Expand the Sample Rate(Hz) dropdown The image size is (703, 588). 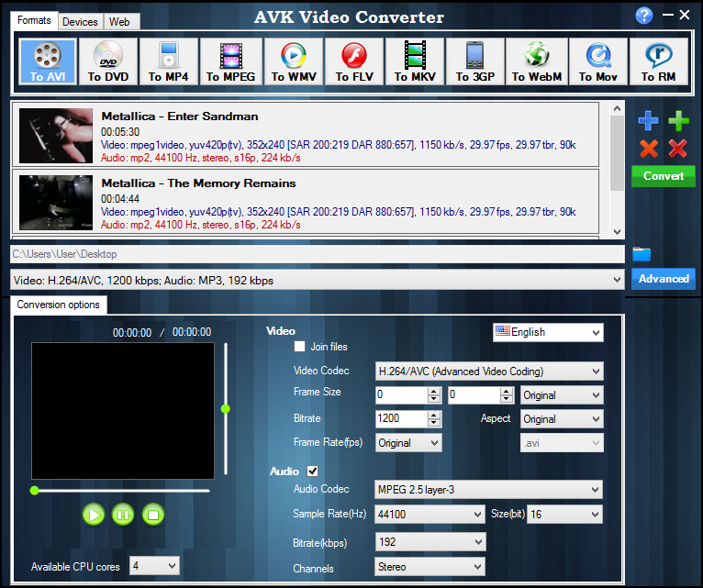pyautogui.click(x=430, y=514)
